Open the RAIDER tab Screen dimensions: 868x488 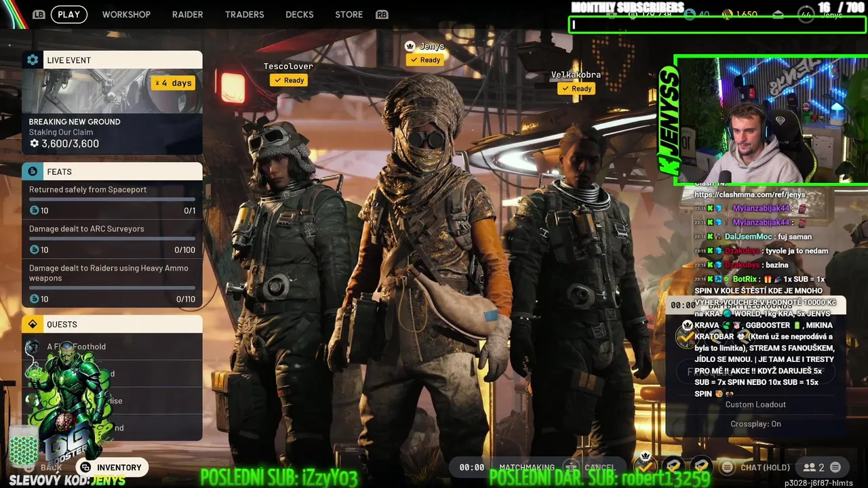pyautogui.click(x=187, y=14)
